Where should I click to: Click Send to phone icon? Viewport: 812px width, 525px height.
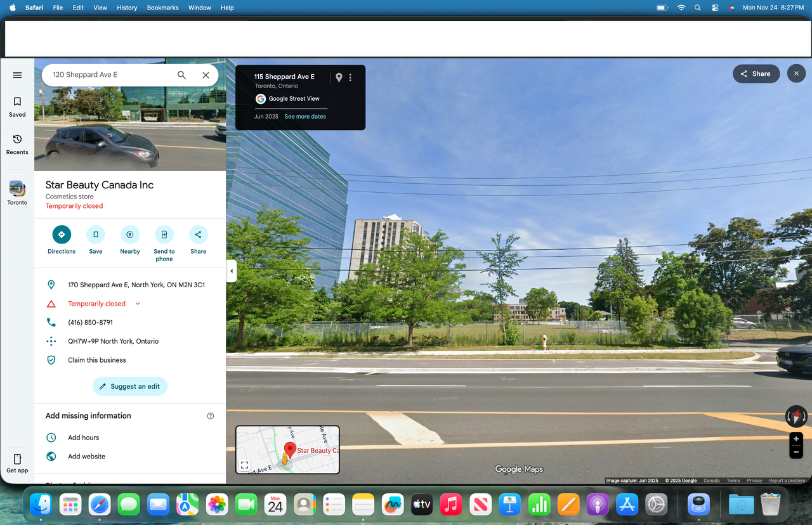[x=164, y=235]
